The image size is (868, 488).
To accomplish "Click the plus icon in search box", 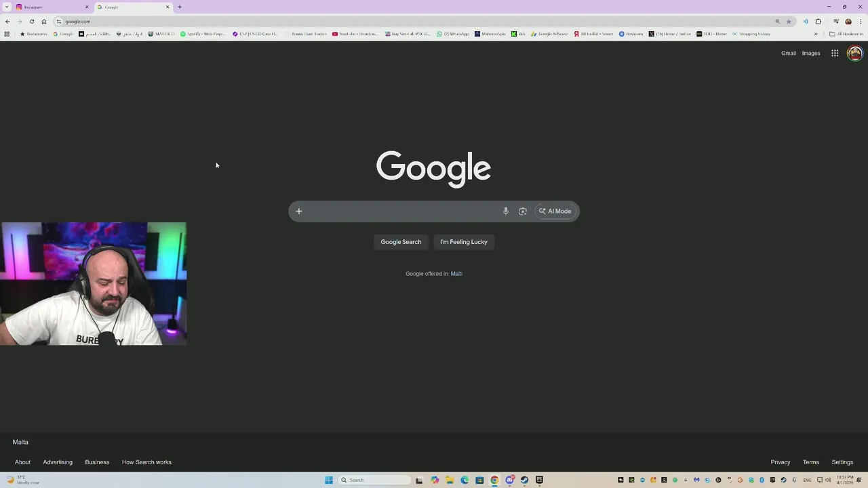I will pyautogui.click(x=298, y=211).
